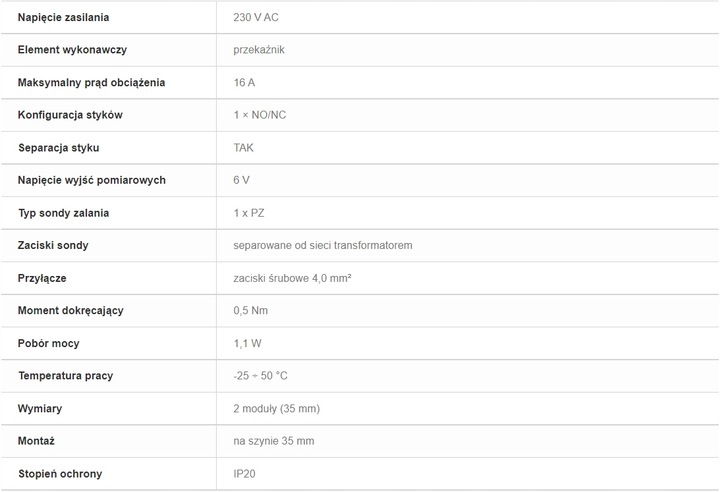
Task: Click the "Typ sondy zalania" label
Action: 64,213
